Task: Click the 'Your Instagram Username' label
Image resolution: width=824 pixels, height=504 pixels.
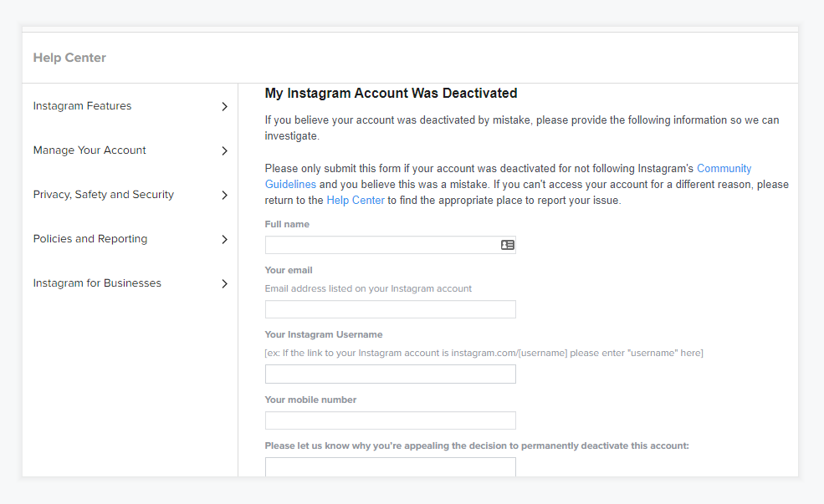Action: [x=324, y=335]
